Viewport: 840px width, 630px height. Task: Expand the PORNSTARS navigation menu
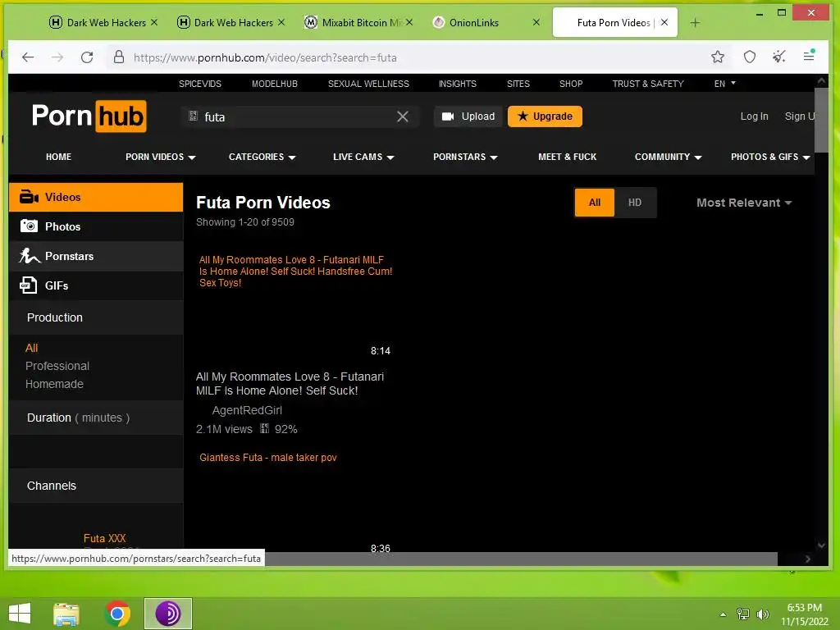[x=465, y=157]
